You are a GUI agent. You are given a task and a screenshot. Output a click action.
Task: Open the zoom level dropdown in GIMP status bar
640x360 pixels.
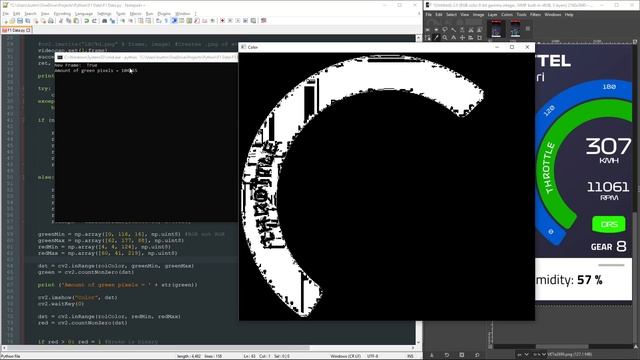(539, 354)
